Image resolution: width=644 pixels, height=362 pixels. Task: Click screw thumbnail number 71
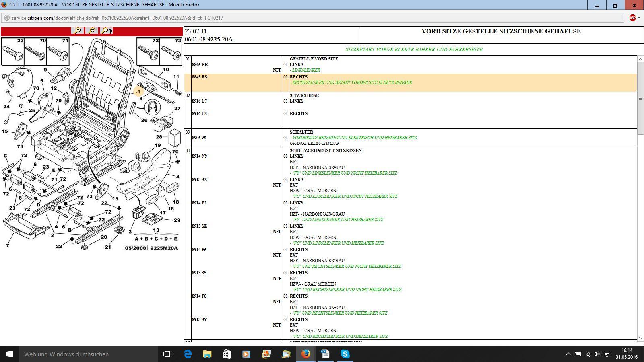[x=58, y=51]
